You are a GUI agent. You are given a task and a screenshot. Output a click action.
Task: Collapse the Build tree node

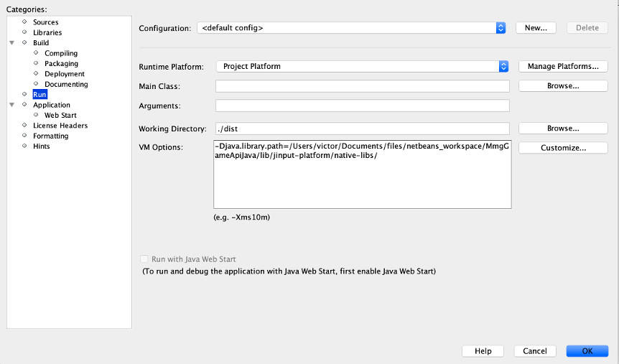coord(12,43)
